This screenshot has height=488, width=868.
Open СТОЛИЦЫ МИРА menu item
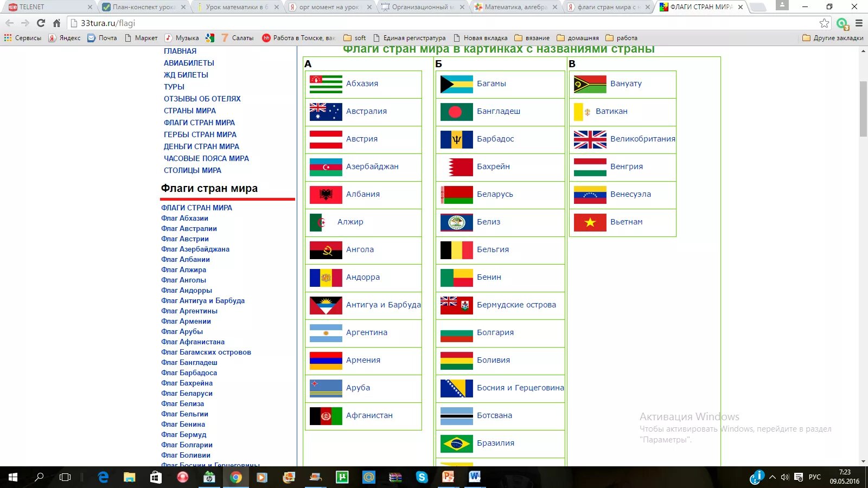click(x=193, y=170)
